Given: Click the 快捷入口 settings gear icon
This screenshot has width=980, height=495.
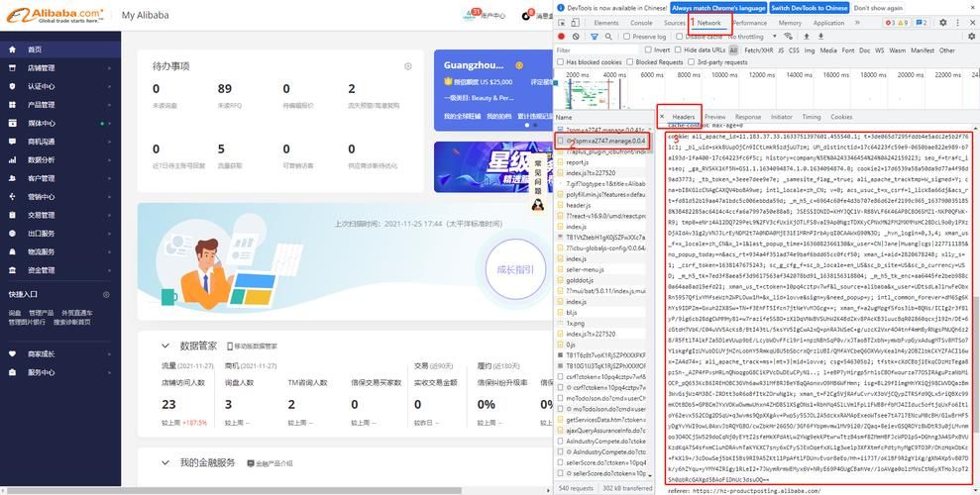Looking at the screenshot, I should click(x=106, y=294).
